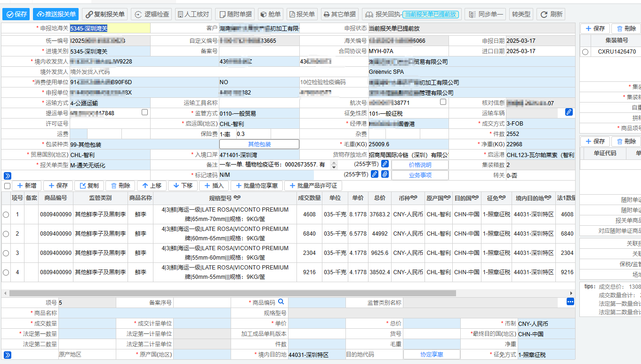Open 其他包装 button
641x364 pixels.
coord(259,144)
